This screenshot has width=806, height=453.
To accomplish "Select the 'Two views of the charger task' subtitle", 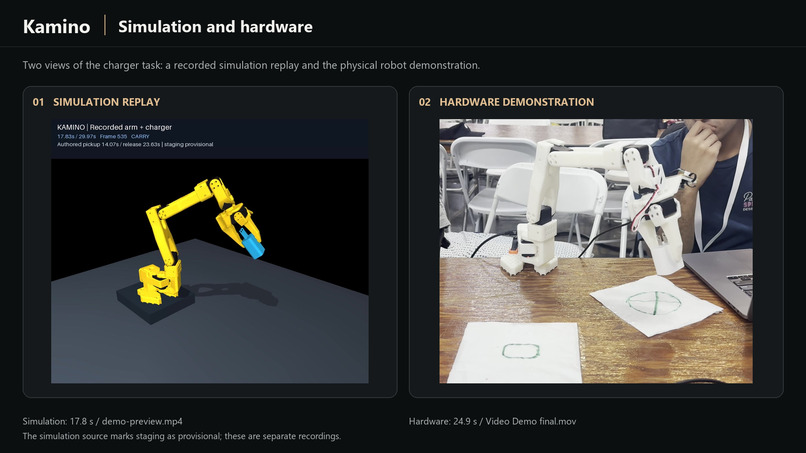I will click(251, 65).
